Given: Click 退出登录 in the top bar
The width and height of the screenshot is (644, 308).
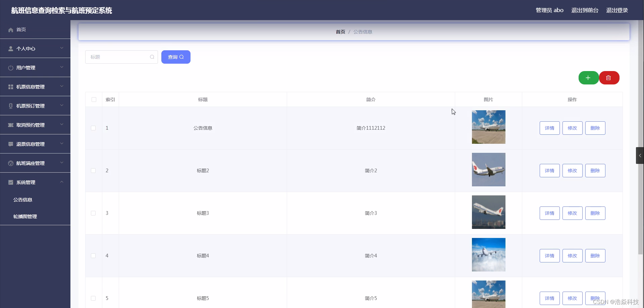Looking at the screenshot, I should (617, 10).
